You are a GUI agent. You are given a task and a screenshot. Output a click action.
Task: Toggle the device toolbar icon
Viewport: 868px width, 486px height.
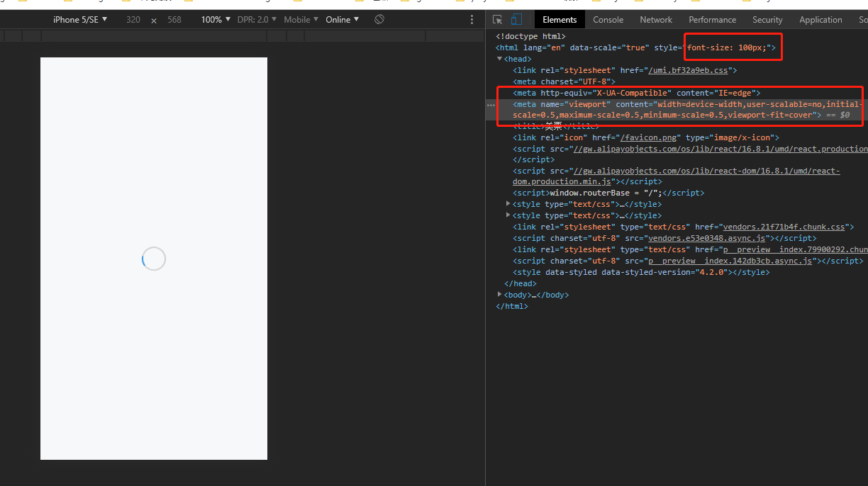pyautogui.click(x=516, y=20)
